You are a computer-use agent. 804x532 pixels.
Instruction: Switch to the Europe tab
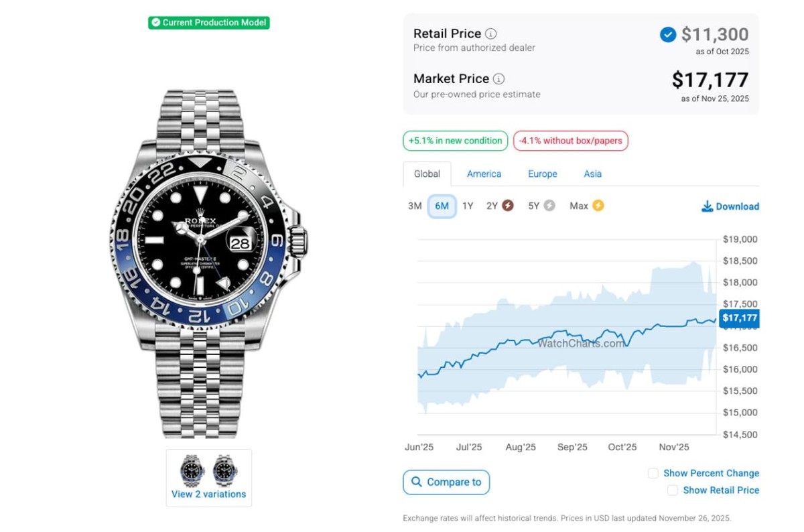[x=542, y=174]
